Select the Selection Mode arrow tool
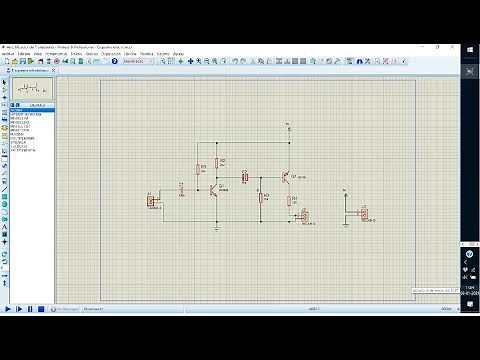 pyautogui.click(x=4, y=82)
